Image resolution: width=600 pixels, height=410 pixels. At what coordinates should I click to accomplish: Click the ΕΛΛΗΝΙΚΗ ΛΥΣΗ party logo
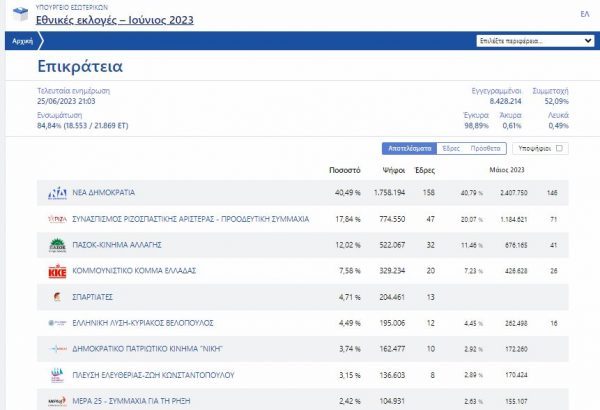click(58, 323)
